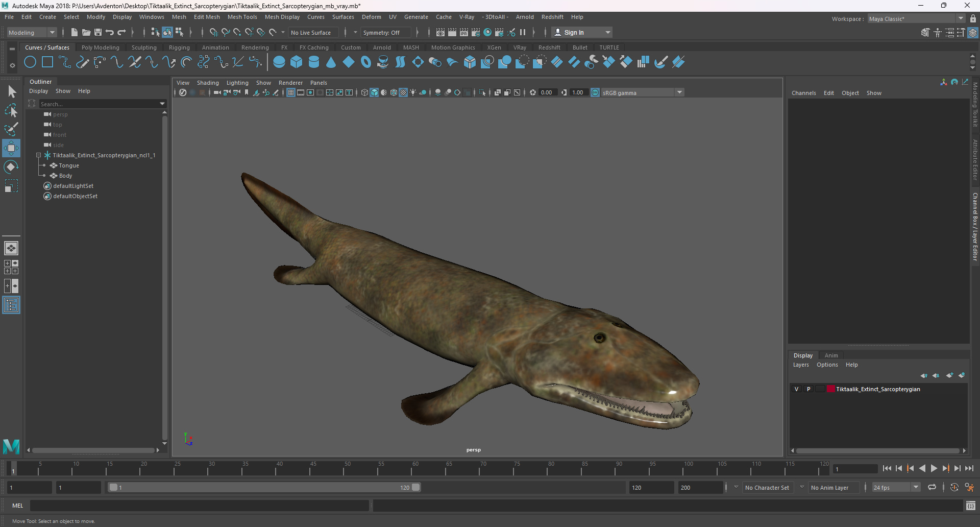Open the script editor icon
The width and height of the screenshot is (980, 527).
tap(971, 506)
